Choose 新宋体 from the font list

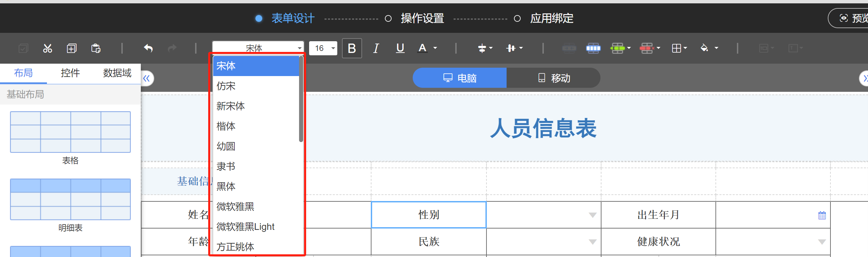pos(256,106)
